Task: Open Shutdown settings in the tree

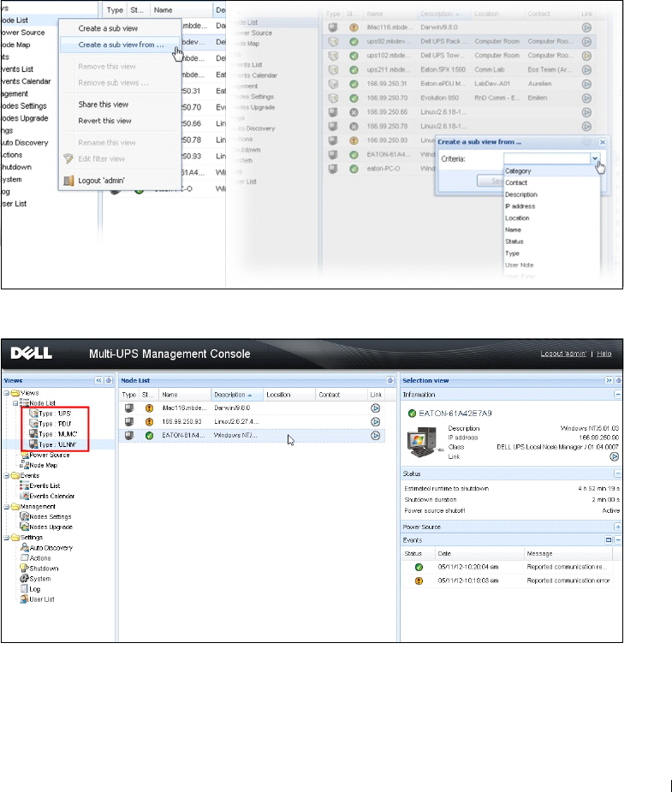Action: point(44,569)
